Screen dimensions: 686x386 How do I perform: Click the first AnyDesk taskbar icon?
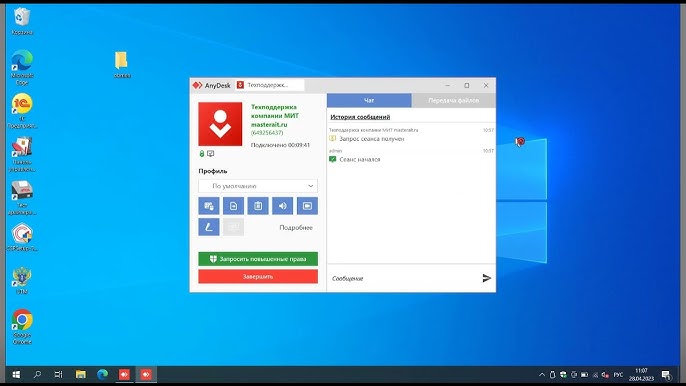124,375
